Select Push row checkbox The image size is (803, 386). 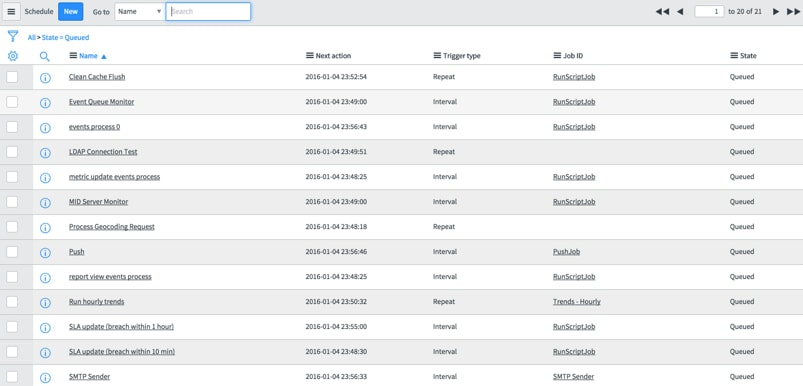click(12, 252)
